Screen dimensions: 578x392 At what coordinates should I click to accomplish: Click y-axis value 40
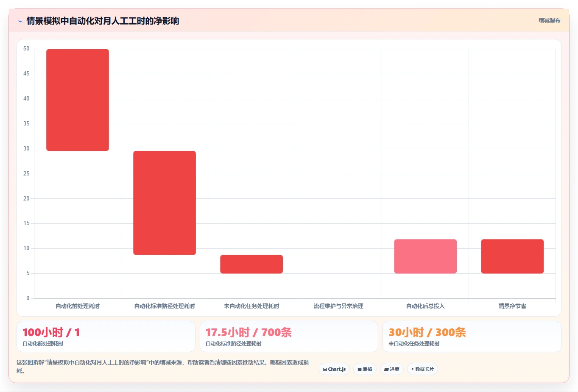[x=26, y=99]
